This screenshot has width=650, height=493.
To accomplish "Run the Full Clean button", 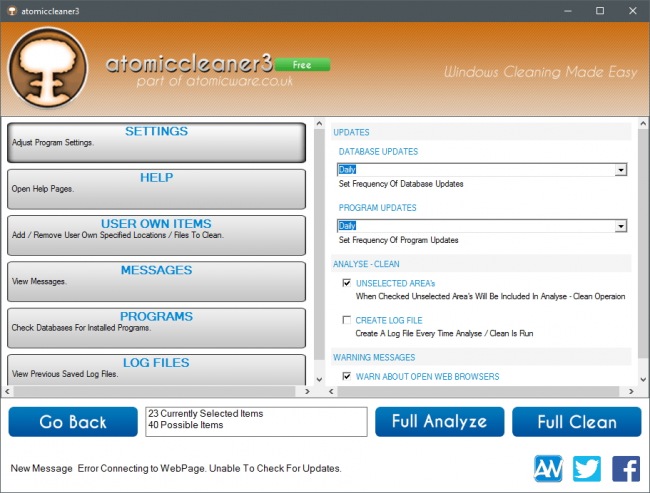I will pos(577,422).
